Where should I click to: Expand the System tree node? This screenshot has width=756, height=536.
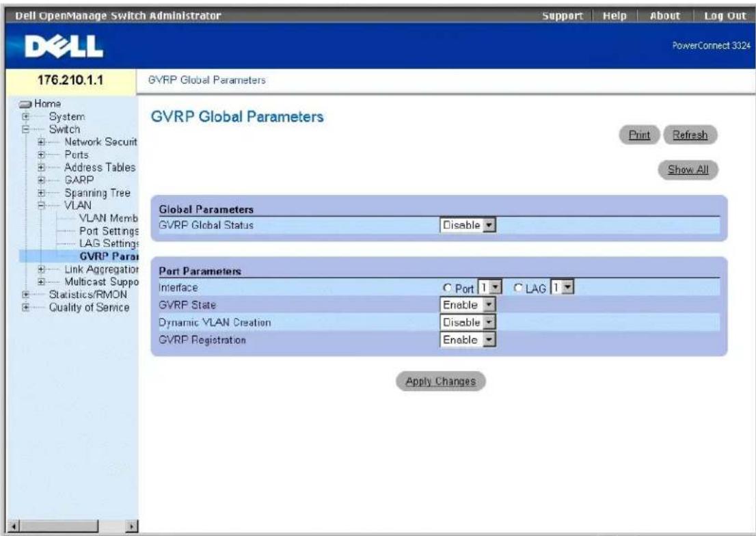click(26, 117)
